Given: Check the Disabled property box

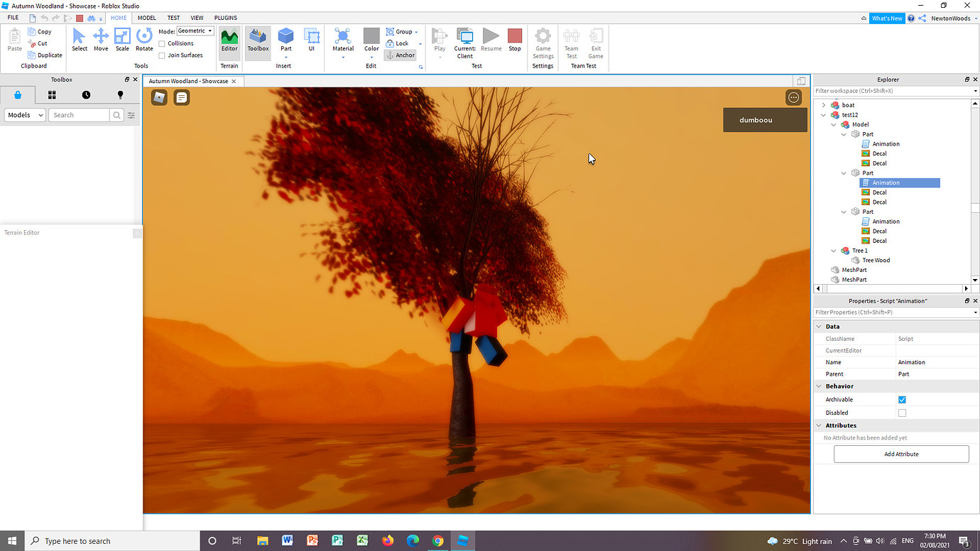Looking at the screenshot, I should pyautogui.click(x=902, y=413).
